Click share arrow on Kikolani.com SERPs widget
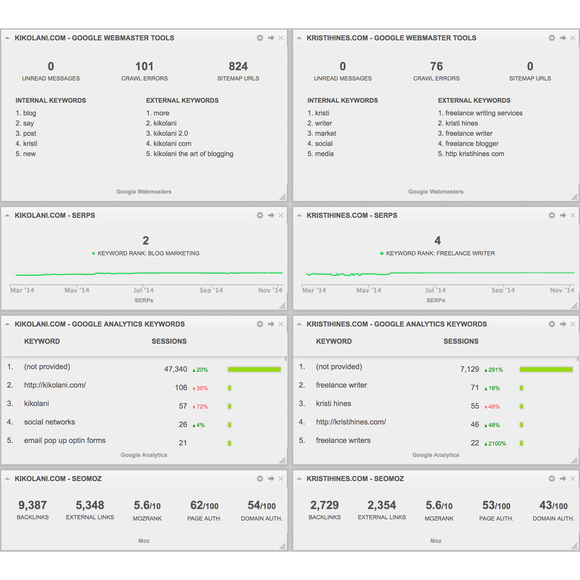 pyautogui.click(x=271, y=215)
